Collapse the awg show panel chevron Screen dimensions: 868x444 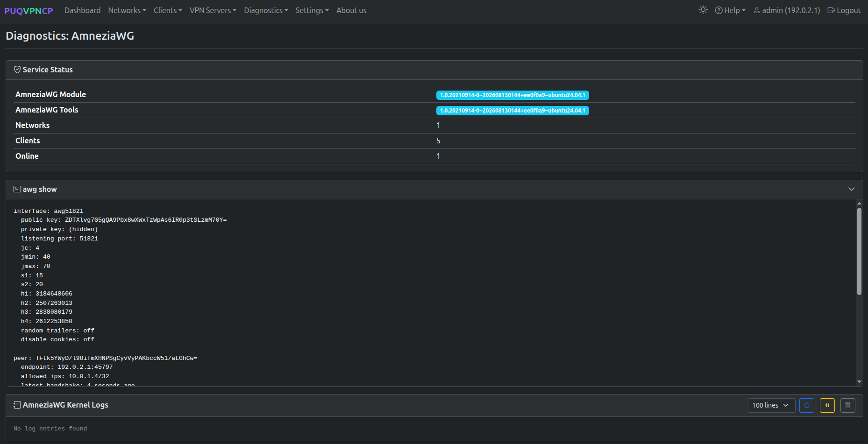tap(852, 189)
